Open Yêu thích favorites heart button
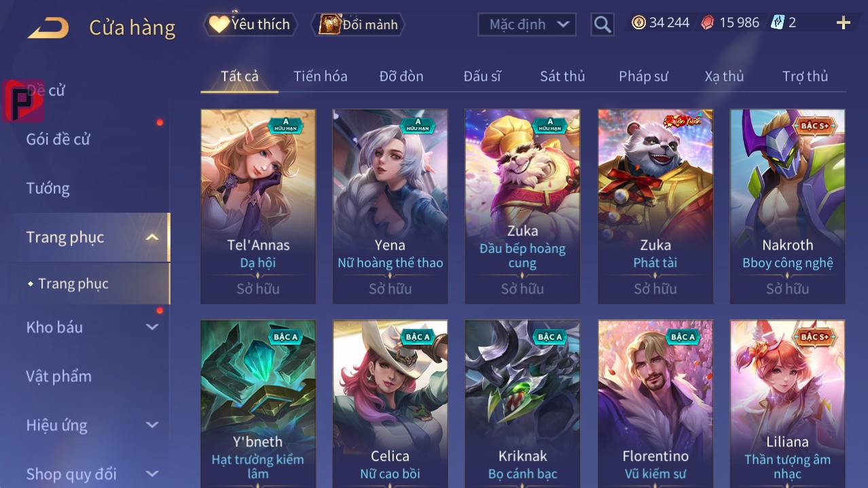The image size is (868, 488). click(x=251, y=24)
